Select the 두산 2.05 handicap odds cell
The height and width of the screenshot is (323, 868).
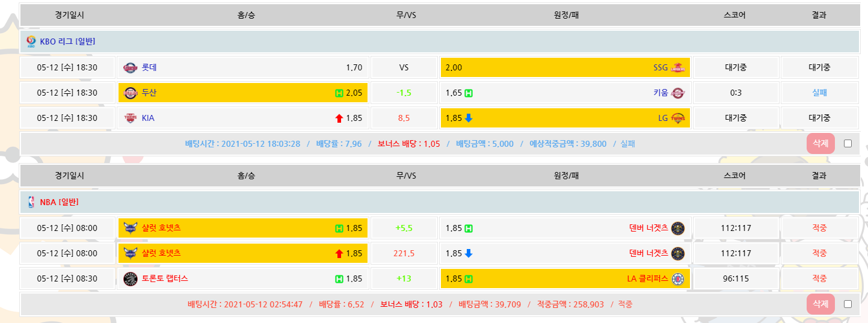coord(242,93)
